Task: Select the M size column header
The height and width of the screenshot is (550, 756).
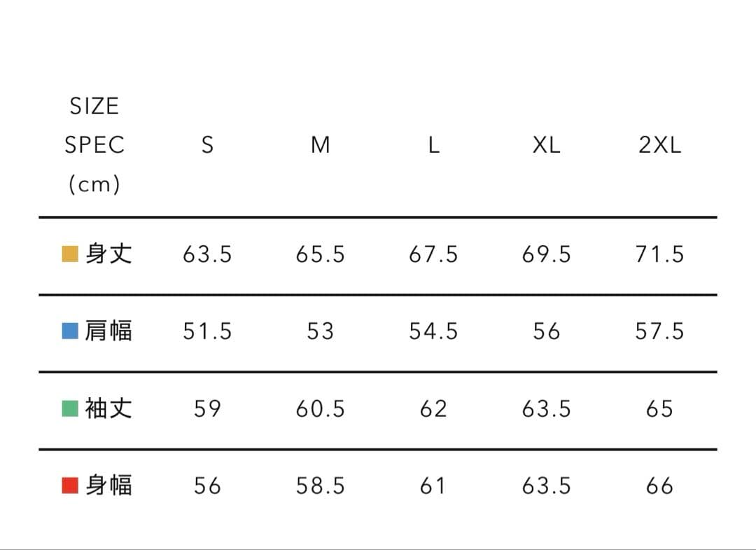Action: [x=320, y=145]
